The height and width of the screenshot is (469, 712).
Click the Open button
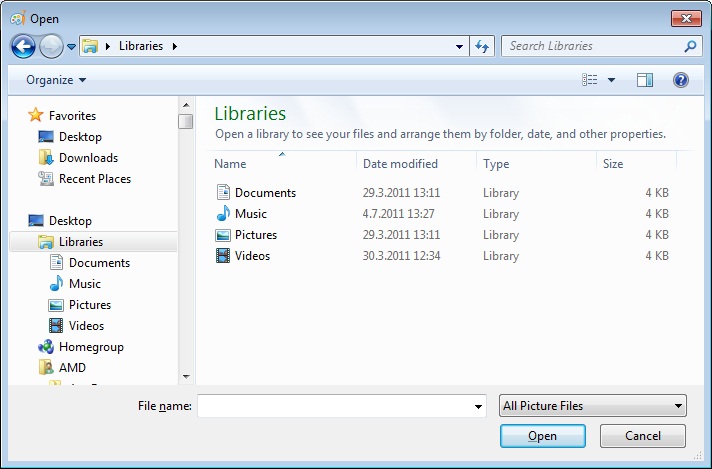[542, 436]
